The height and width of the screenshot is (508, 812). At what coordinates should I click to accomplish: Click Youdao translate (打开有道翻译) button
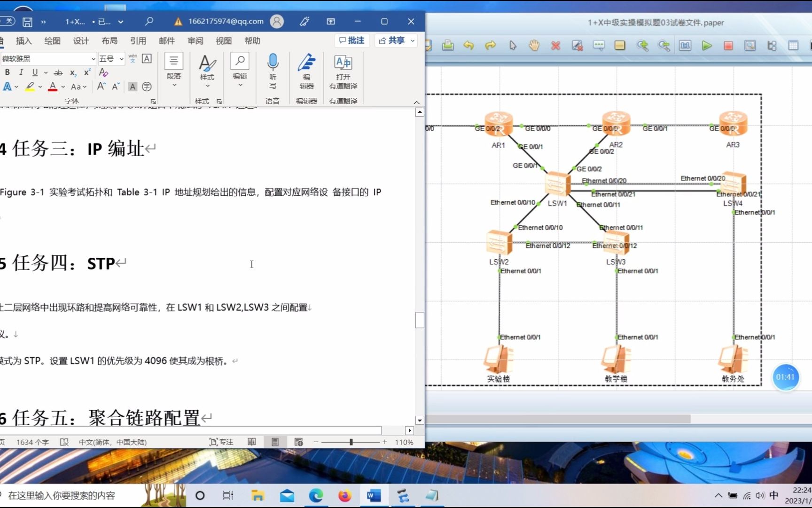[343, 71]
